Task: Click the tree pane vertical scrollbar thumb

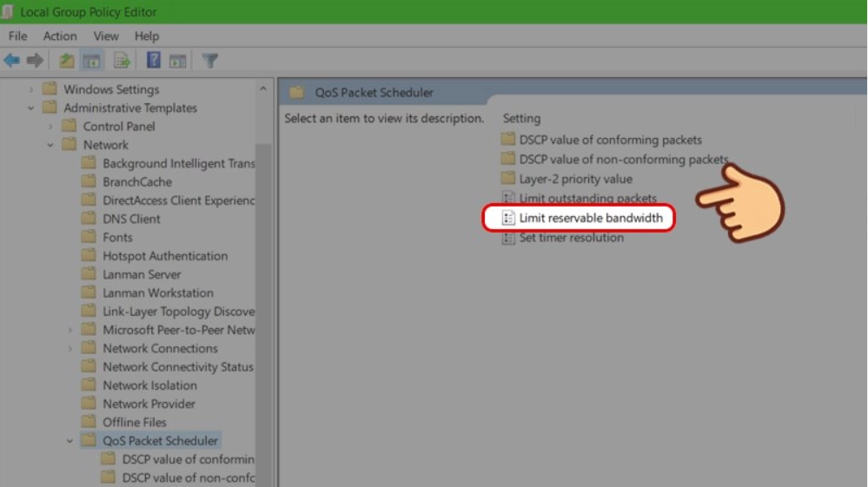Action: 263,315
